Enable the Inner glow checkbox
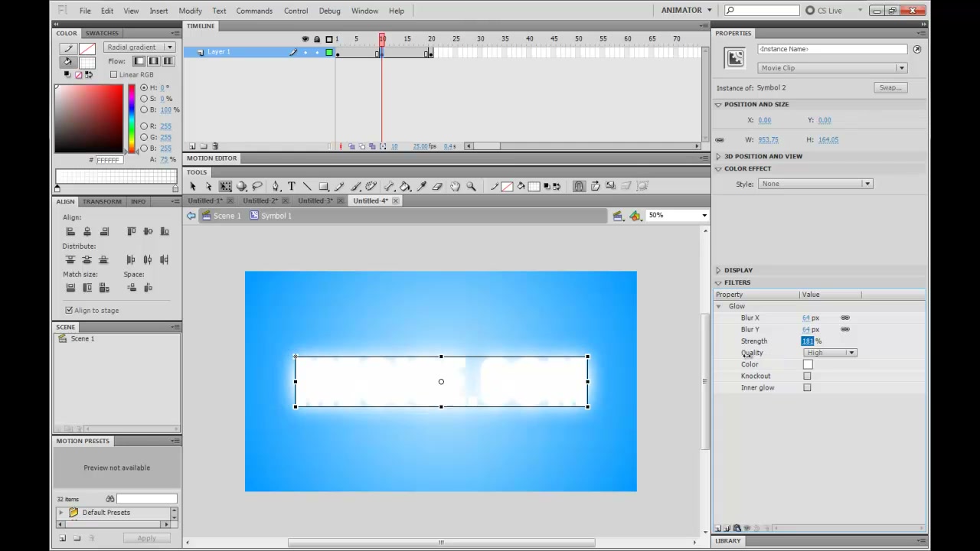Viewport: 980px width, 551px height. coord(807,387)
